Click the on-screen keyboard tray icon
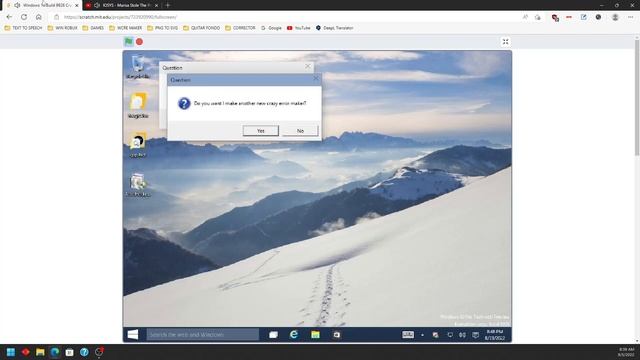 pyautogui.click(x=408, y=334)
